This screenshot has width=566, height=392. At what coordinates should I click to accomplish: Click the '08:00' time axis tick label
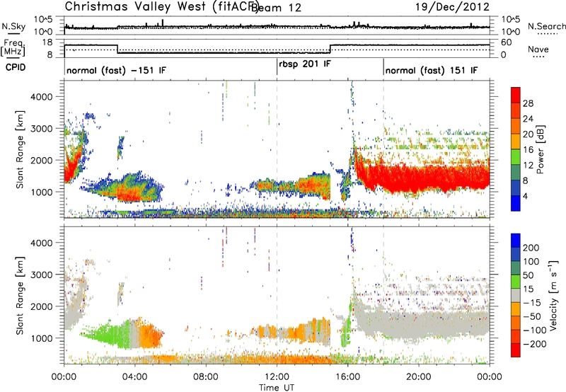pyautogui.click(x=206, y=377)
